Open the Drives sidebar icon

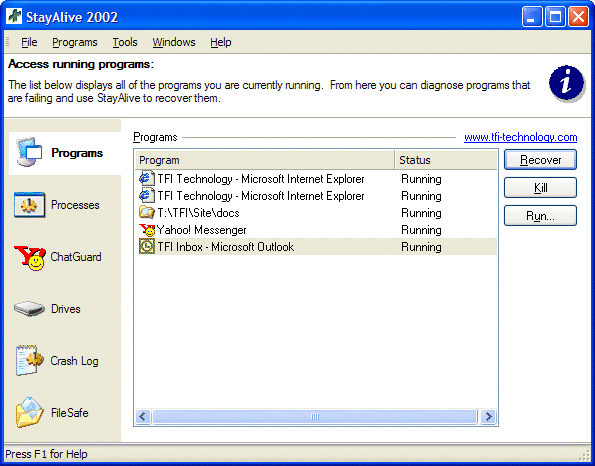29,309
